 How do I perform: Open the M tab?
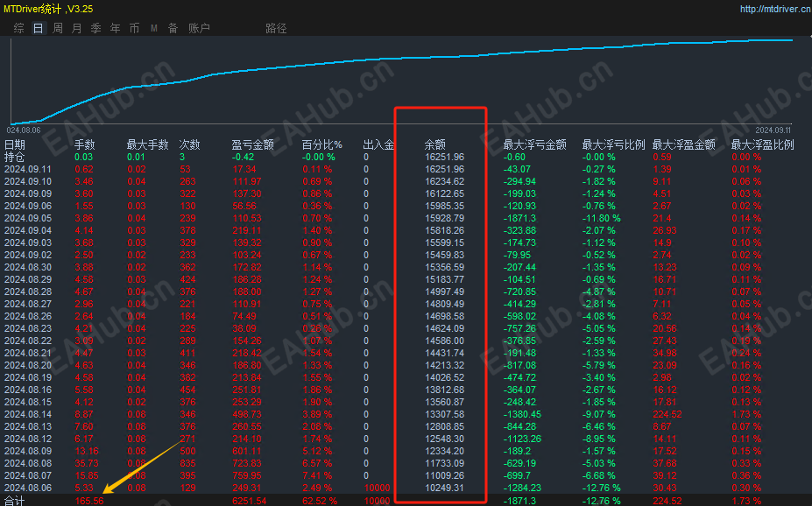pos(154,29)
